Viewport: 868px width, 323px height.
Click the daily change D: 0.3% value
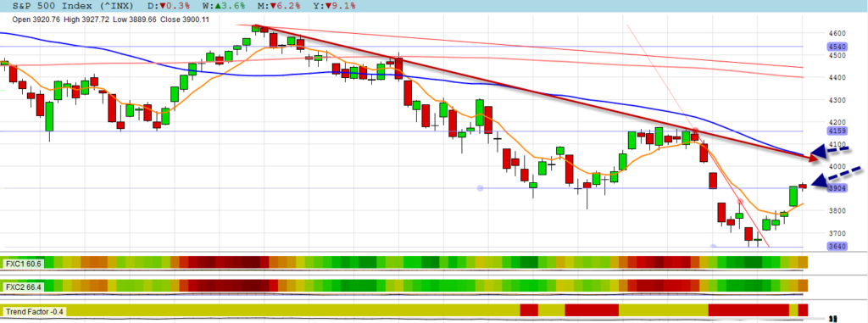[x=168, y=6]
